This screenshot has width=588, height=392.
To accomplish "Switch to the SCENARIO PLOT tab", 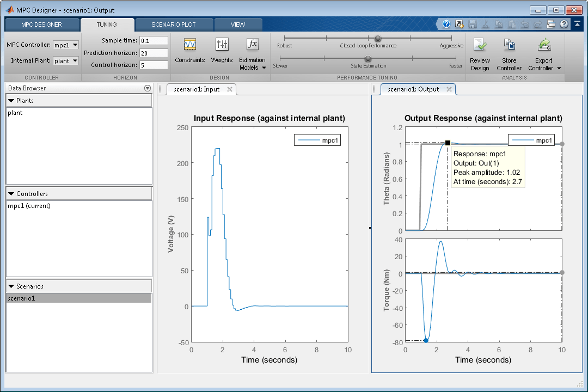I will tap(174, 24).
